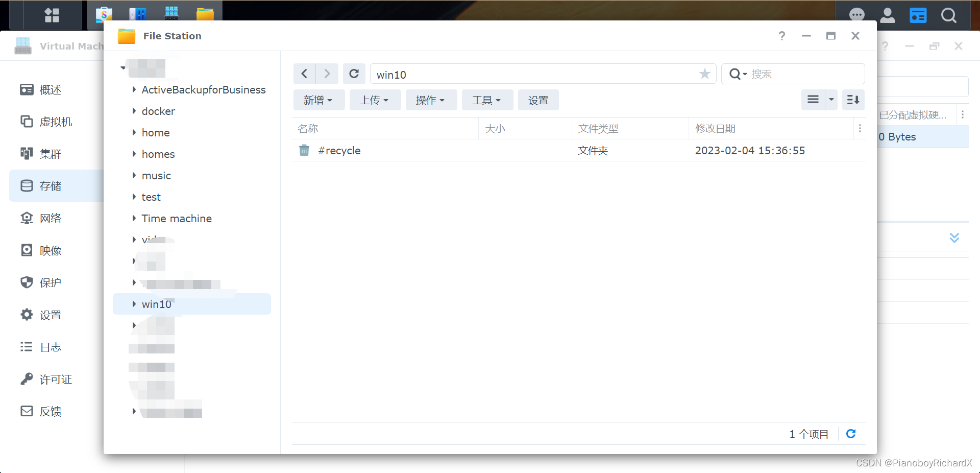Open the DSM main menu grid icon
This screenshot has height=473, width=980.
[x=52, y=15]
